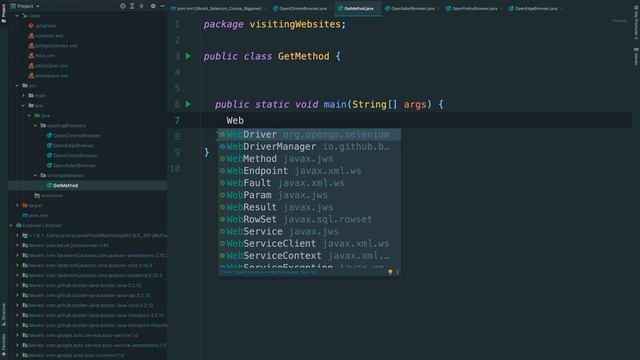
Task: Choose WebMethod javax.jws suggestion
Action: (309, 159)
